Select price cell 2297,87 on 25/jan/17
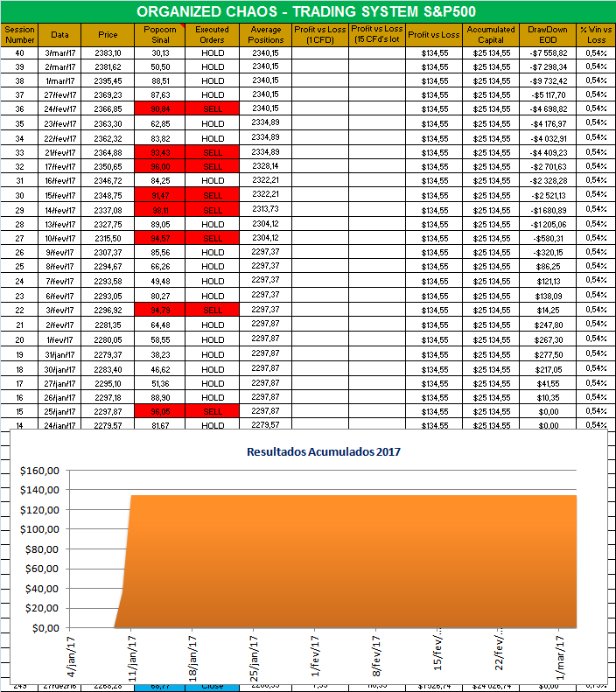The image size is (616, 692). (x=108, y=411)
